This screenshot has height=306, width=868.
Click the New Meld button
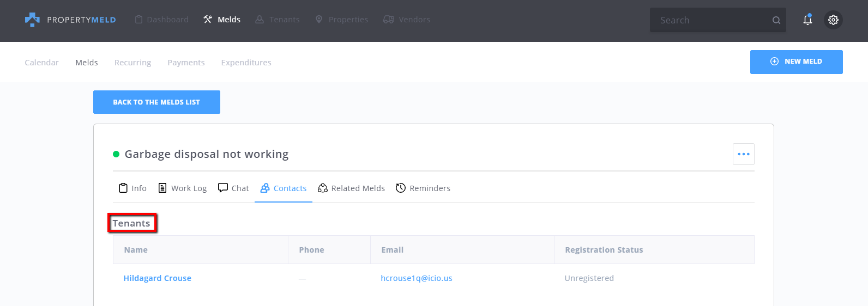pyautogui.click(x=796, y=62)
